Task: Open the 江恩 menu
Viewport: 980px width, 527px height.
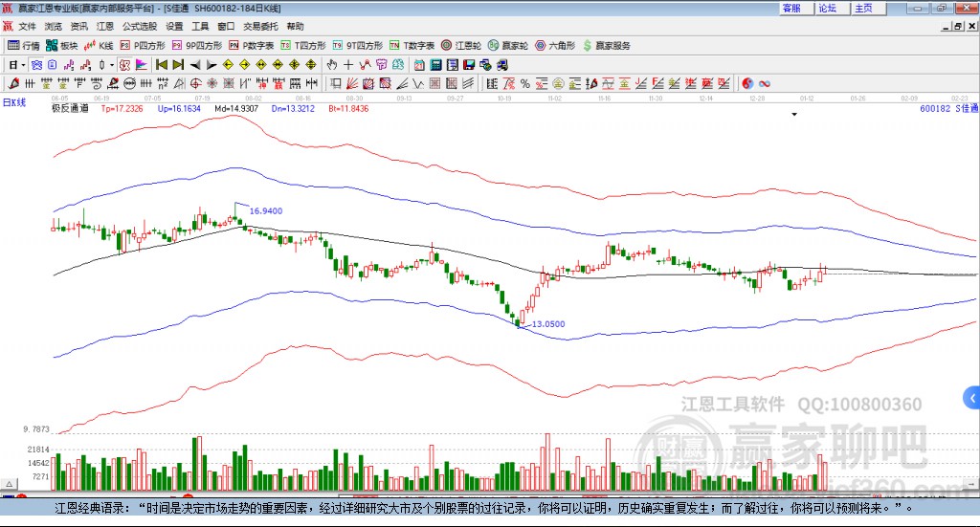Action: point(105,26)
